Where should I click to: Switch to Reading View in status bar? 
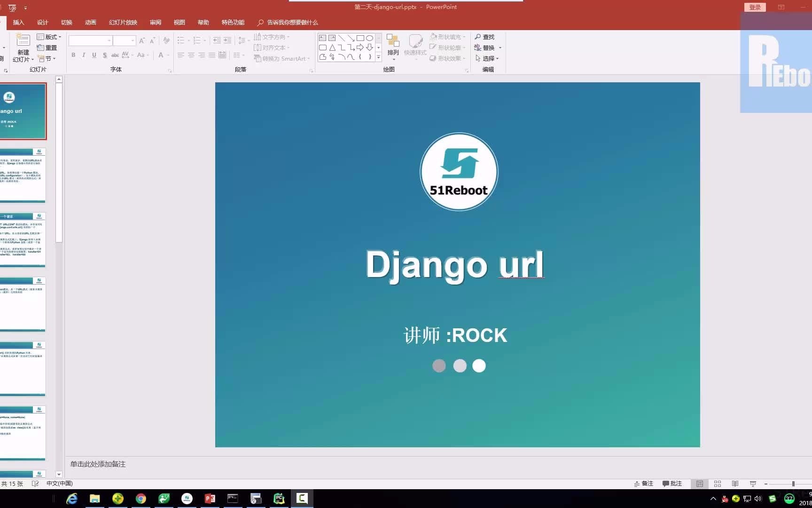coord(735,484)
